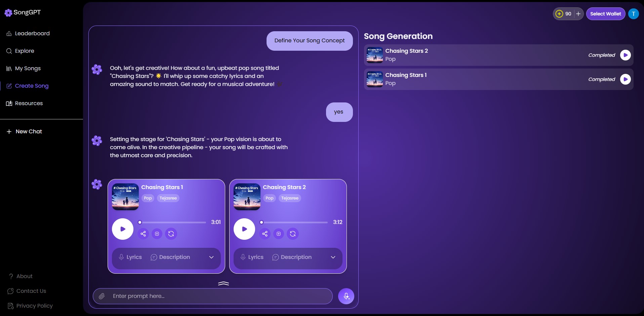Click the attachment paperclip icon
This screenshot has width=644, height=316.
(x=102, y=296)
